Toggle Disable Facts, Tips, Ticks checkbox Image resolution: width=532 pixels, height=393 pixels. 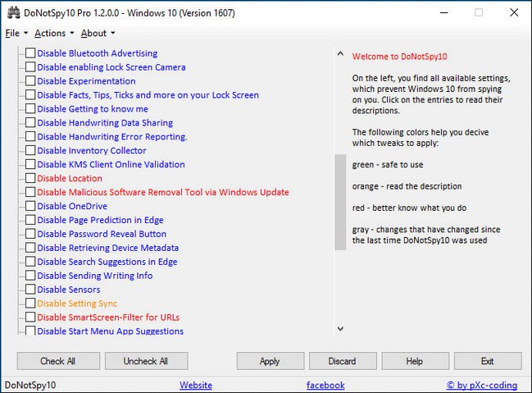[30, 95]
